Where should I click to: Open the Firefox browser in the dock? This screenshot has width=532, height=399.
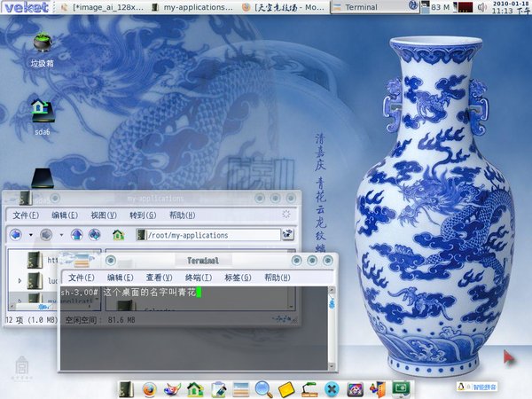pyautogui.click(x=149, y=388)
